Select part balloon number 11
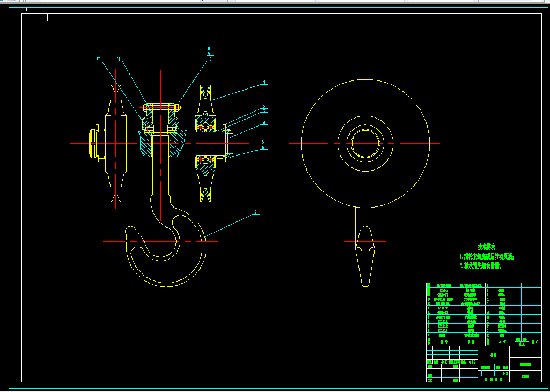This screenshot has height=392, width=550. pyautogui.click(x=119, y=59)
